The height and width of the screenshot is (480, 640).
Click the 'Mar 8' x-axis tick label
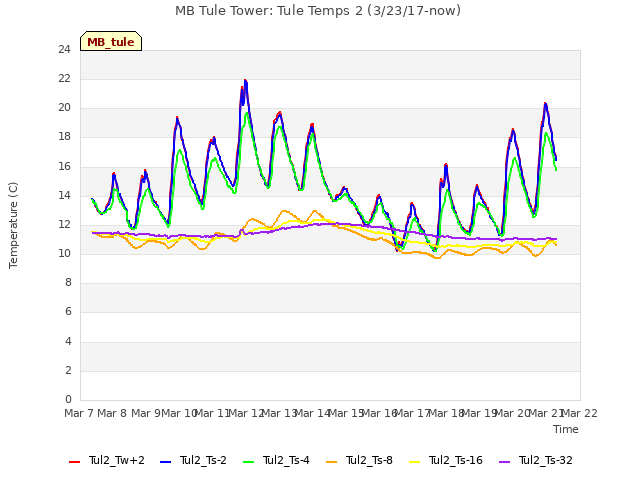[x=112, y=413]
